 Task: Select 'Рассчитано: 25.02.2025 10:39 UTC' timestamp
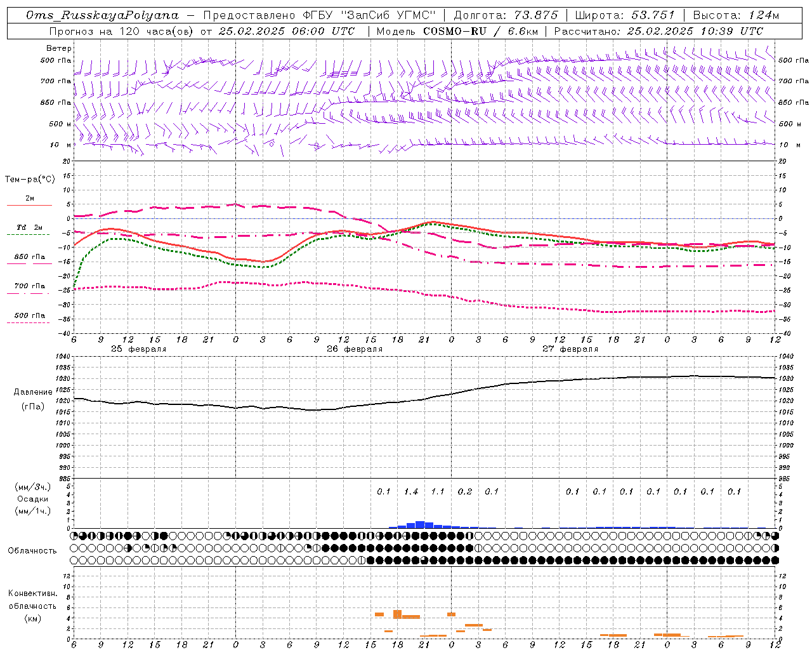658,31
